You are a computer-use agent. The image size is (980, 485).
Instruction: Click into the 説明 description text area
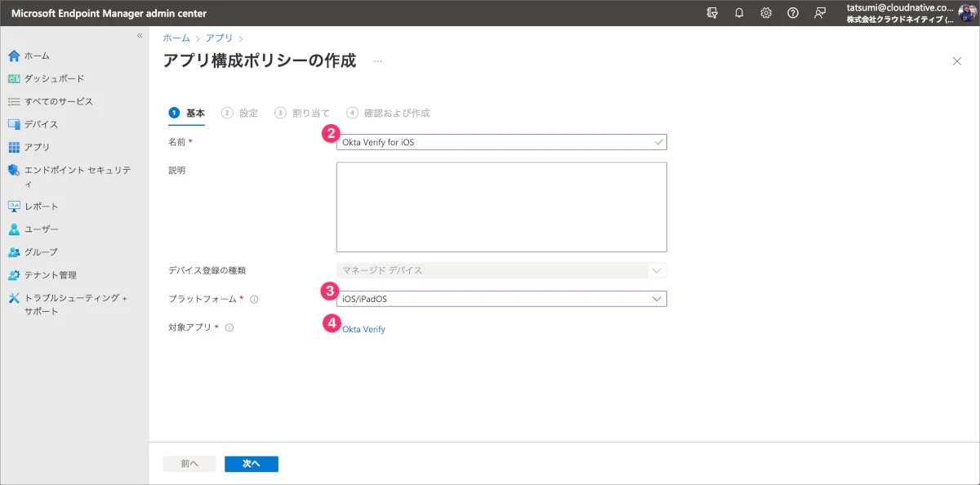tap(501, 207)
